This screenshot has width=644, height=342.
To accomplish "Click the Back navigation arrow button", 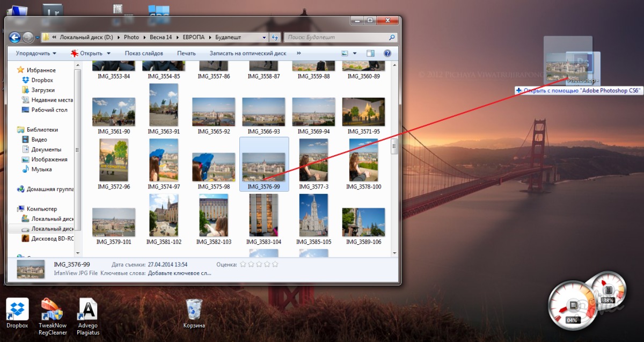I will 14,38.
